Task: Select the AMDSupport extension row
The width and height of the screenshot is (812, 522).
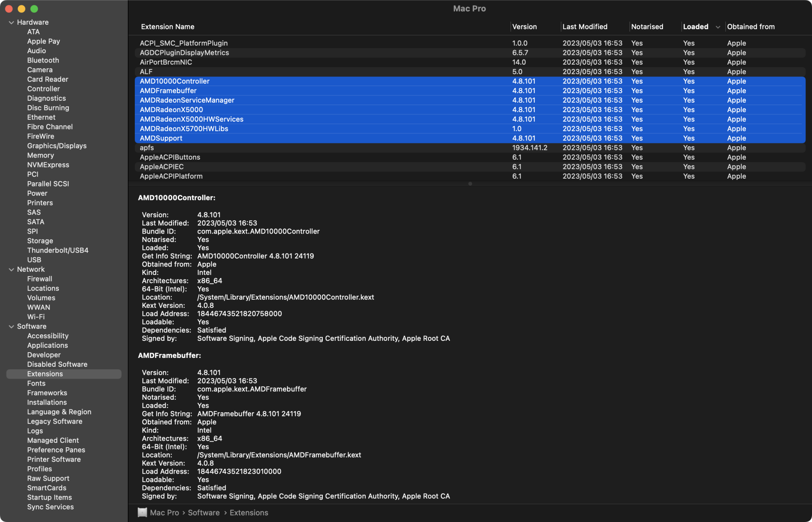Action: [470, 139]
